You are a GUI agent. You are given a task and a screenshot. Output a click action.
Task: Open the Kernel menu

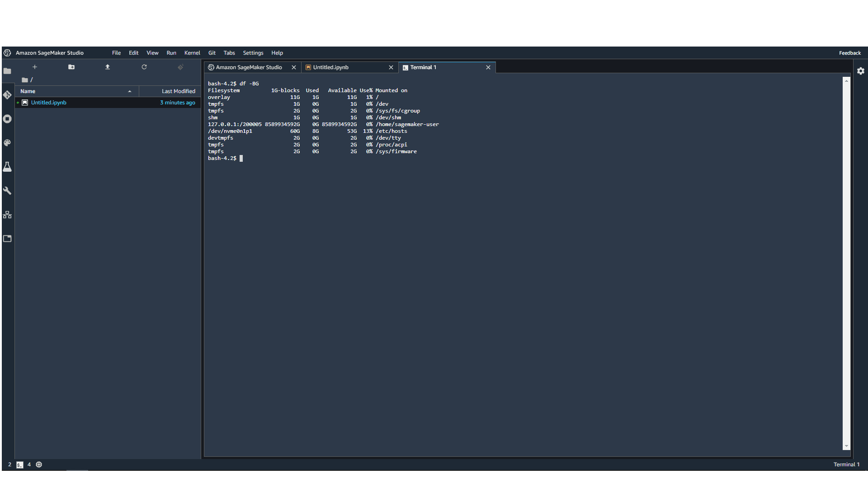(x=192, y=53)
